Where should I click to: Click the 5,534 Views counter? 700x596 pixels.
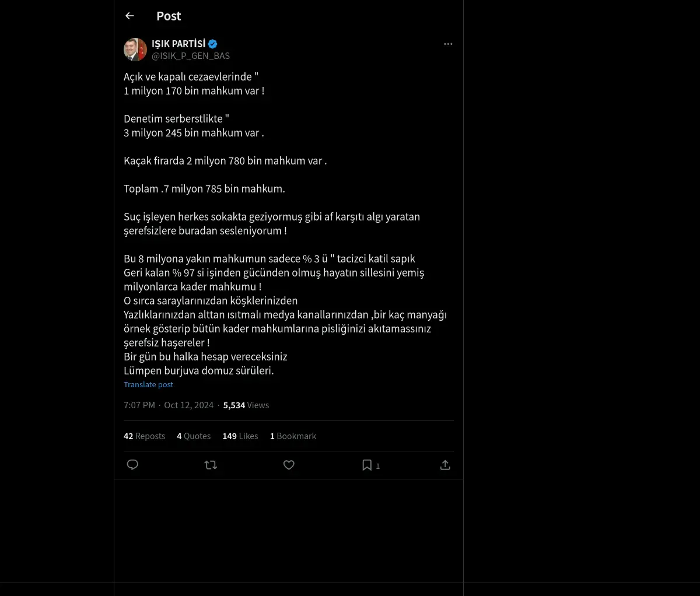click(246, 405)
